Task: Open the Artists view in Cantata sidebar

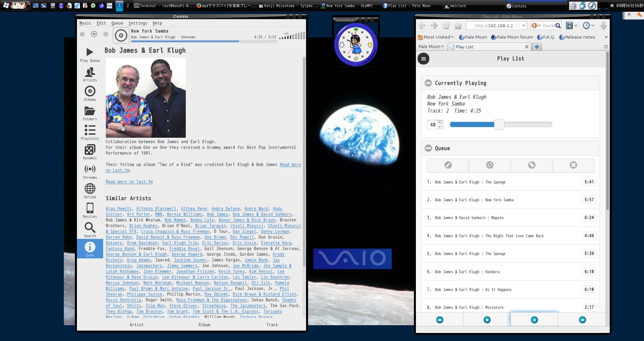Action: 90,74
